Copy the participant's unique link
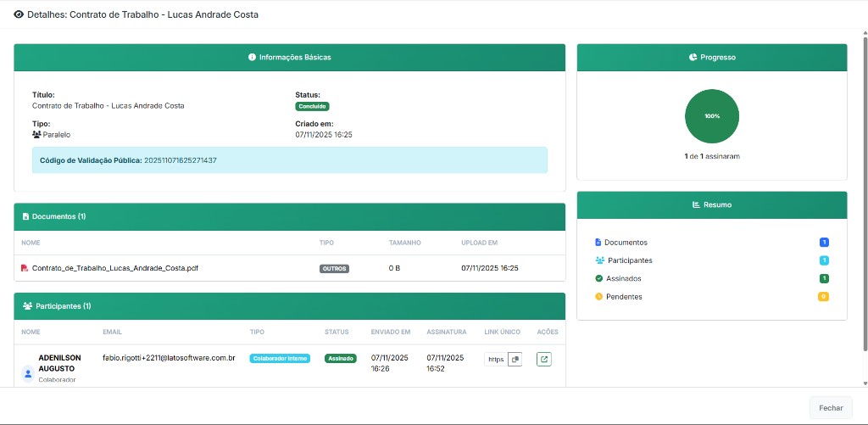868x425 pixels. pos(515,359)
